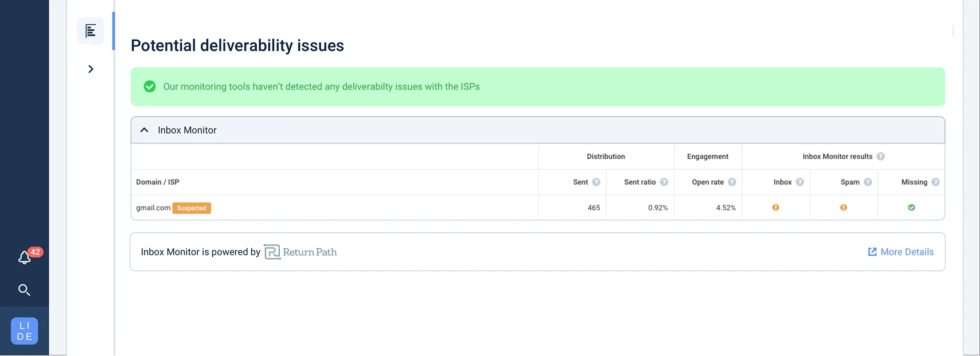Click the green Missing check indicator
Screen dimensions: 980x356
(x=912, y=208)
